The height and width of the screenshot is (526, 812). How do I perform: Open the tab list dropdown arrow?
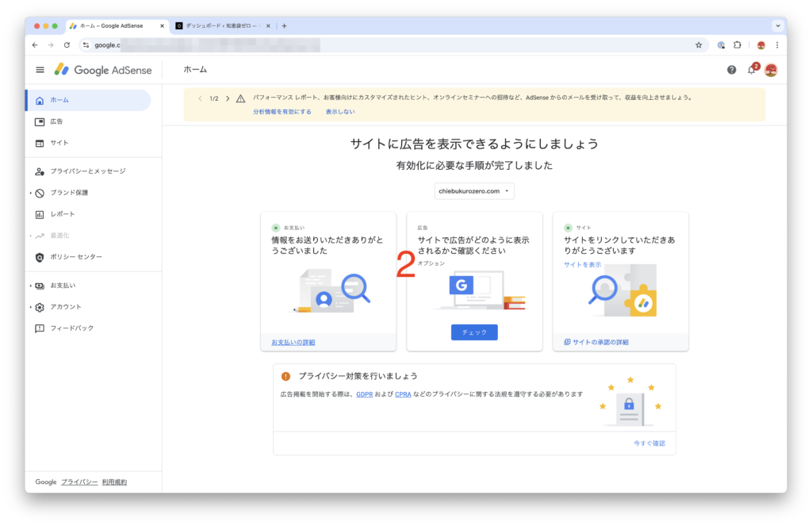pyautogui.click(x=778, y=26)
